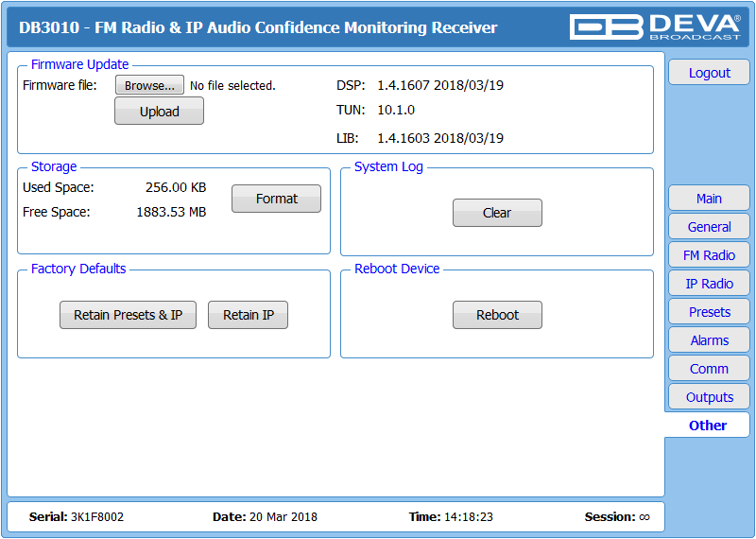Viewport: 756px width, 539px height.
Task: Click the serial number 3K1F8002
Action: (x=97, y=517)
